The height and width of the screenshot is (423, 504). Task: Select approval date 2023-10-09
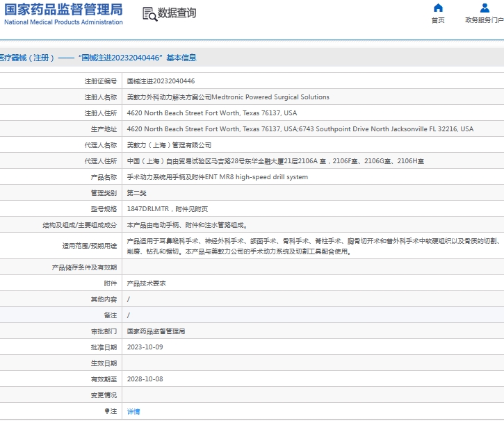pyautogui.click(x=145, y=347)
